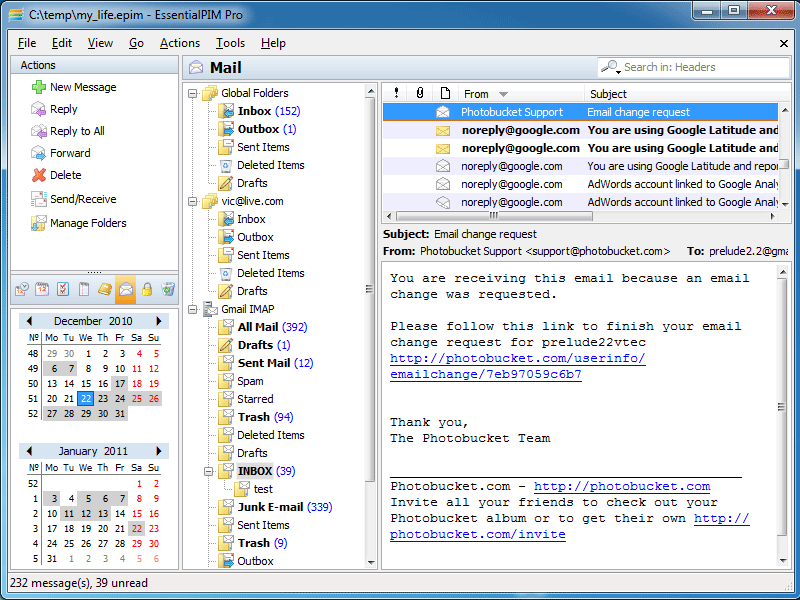Sort by the document status column icon
The width and height of the screenshot is (800, 600).
click(x=445, y=93)
